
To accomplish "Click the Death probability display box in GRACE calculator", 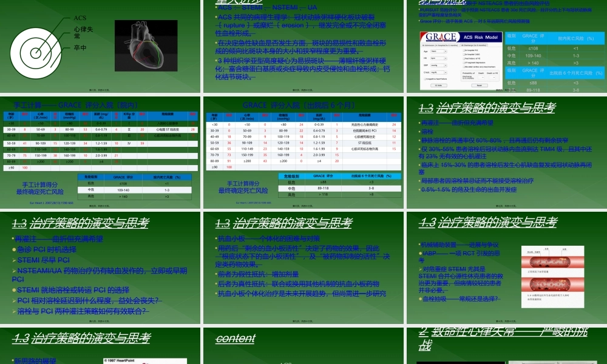I will click(x=481, y=77).
